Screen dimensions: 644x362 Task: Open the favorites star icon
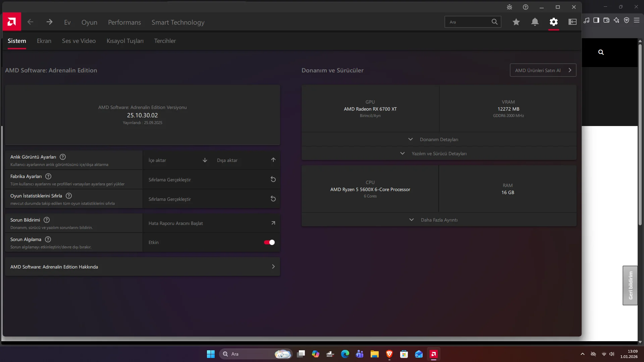click(x=516, y=22)
